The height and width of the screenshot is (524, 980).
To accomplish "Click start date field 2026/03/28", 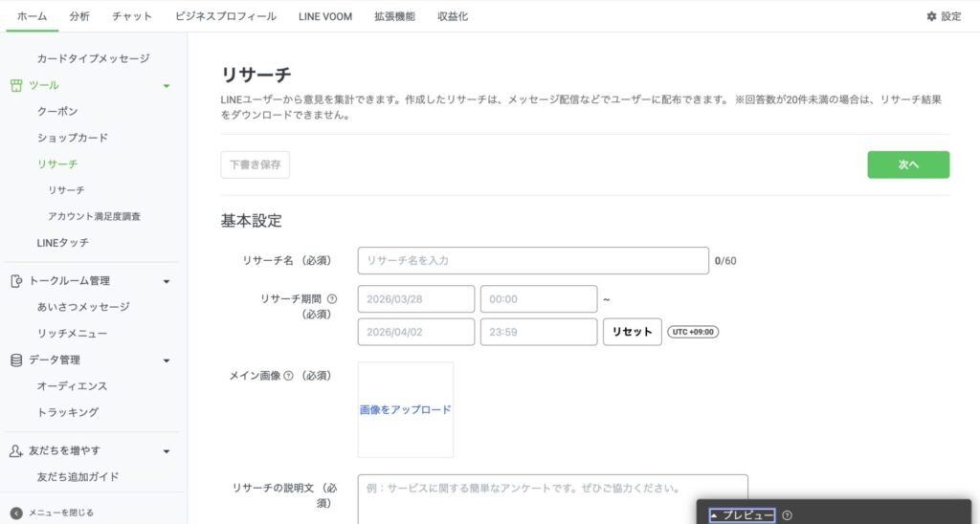I will [416, 299].
